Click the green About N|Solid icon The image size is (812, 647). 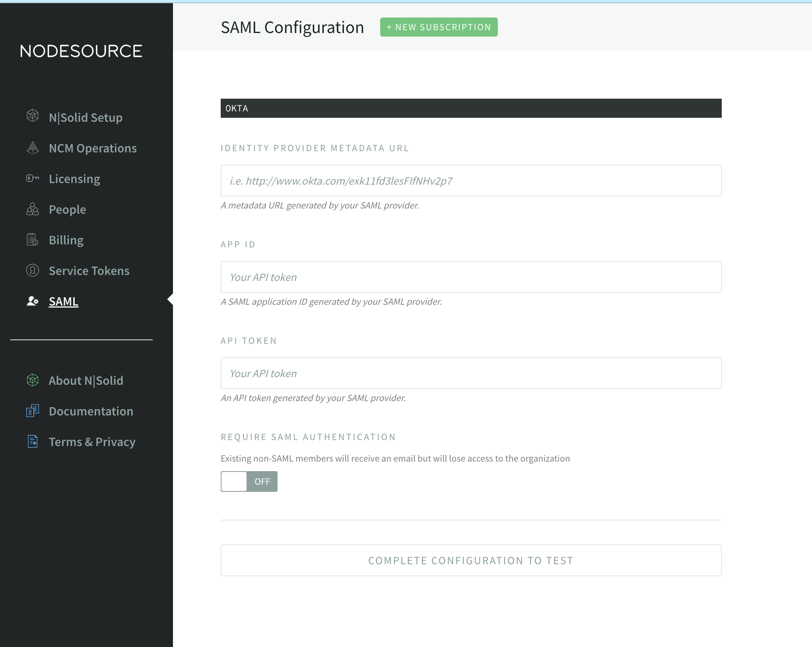(33, 380)
